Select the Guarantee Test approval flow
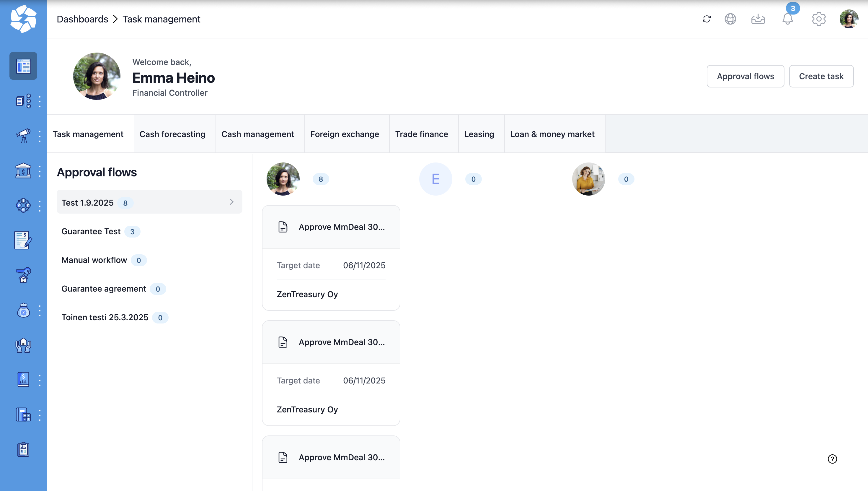Image resolution: width=868 pixels, height=491 pixels. click(x=91, y=231)
